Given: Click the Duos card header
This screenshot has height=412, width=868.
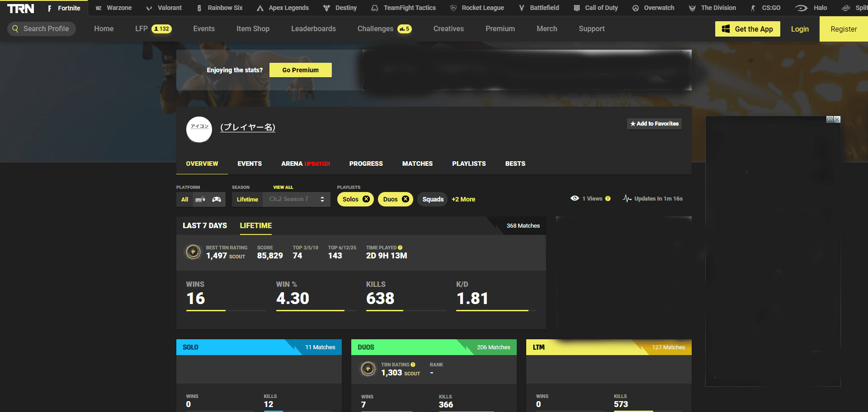Looking at the screenshot, I should (x=434, y=347).
